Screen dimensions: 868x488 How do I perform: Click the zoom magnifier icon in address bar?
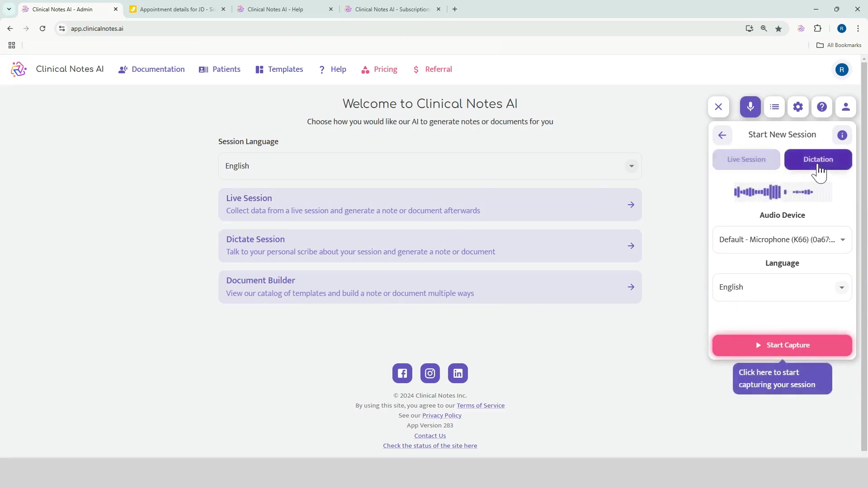click(x=764, y=28)
